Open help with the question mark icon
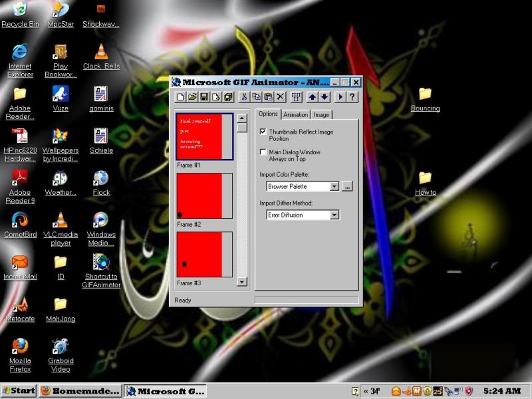 pyautogui.click(x=352, y=97)
